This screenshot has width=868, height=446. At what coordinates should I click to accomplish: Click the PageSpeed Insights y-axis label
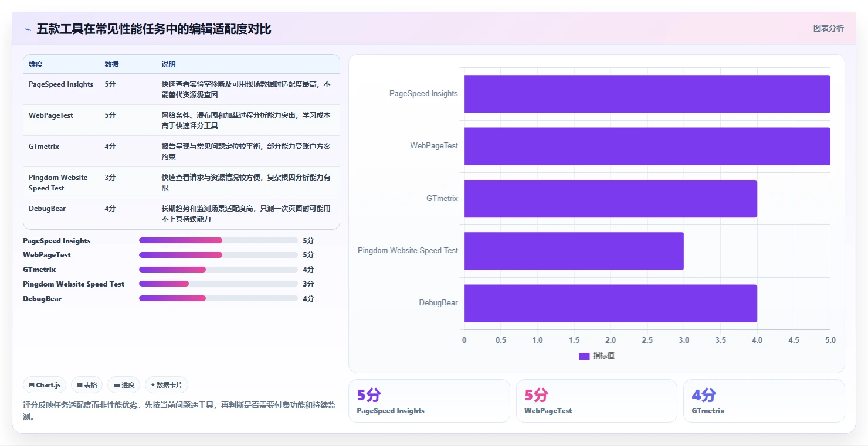423,94
